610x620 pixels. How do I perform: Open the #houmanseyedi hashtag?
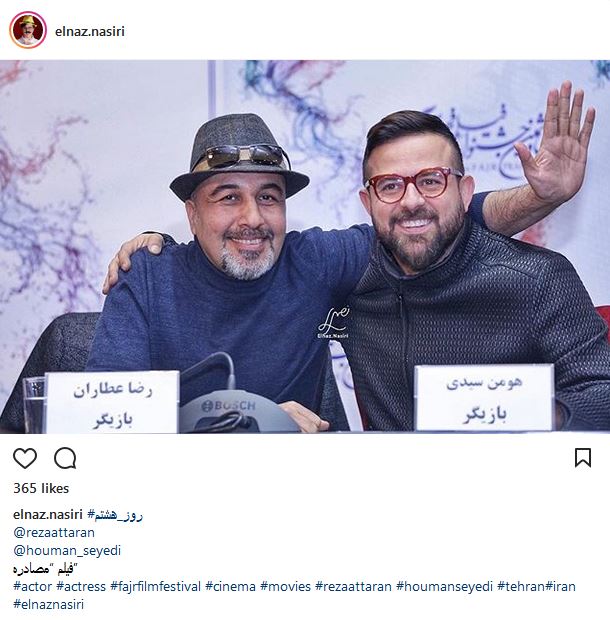(444, 586)
